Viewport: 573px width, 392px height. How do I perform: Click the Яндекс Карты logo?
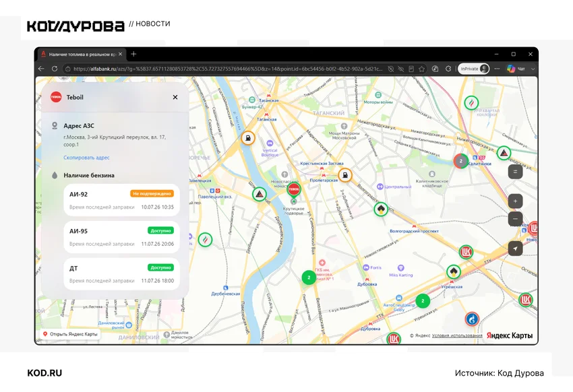(510, 335)
